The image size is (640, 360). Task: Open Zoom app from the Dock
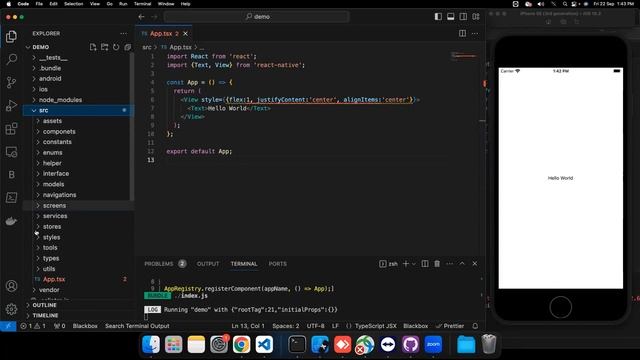433,345
